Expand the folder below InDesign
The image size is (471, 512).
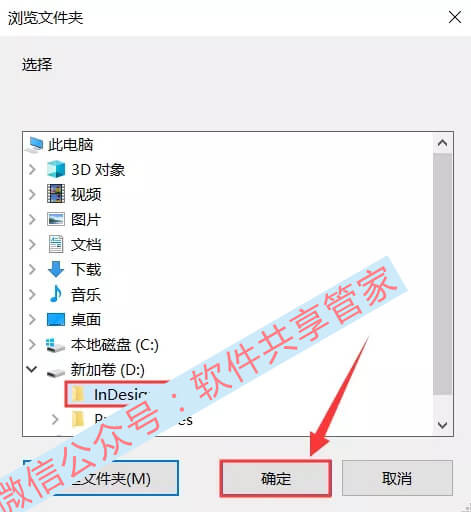[55, 419]
